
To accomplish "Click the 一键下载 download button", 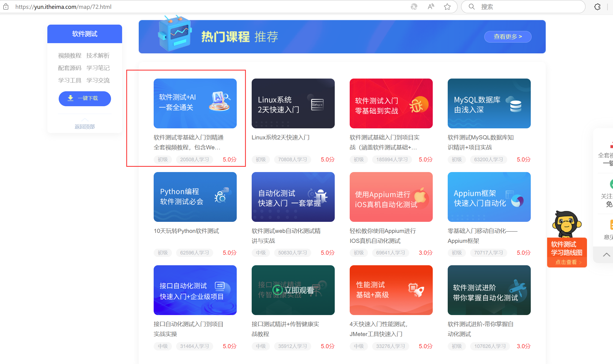I will [x=85, y=98].
